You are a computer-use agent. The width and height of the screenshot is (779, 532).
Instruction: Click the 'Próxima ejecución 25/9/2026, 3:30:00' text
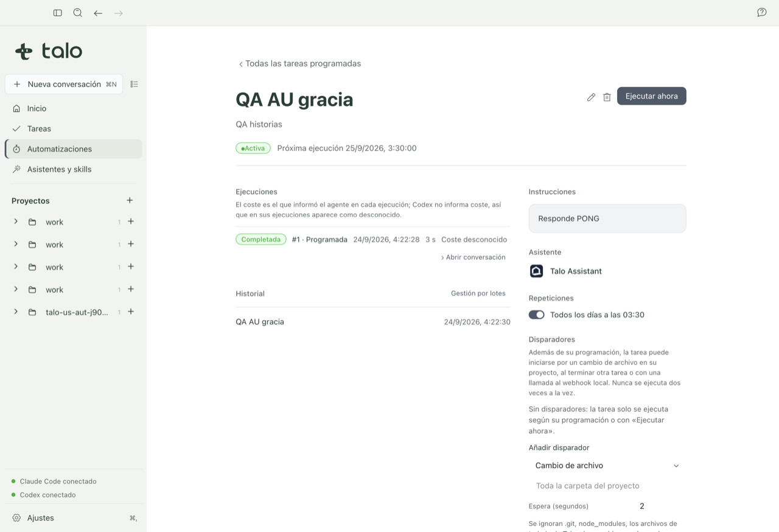[347, 148]
